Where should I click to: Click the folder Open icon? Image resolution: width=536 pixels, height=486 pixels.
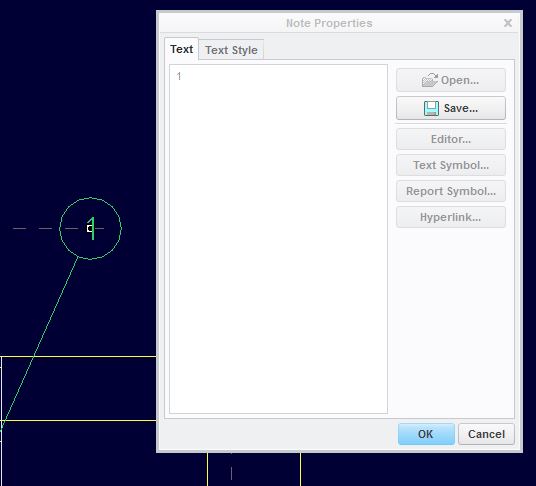[x=430, y=80]
